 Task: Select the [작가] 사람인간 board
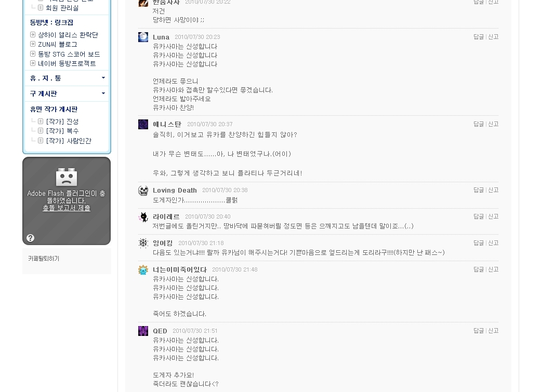pyautogui.click(x=69, y=141)
